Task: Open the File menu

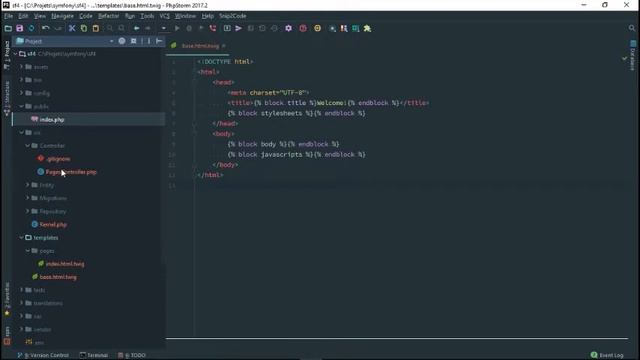Action: (x=9, y=16)
